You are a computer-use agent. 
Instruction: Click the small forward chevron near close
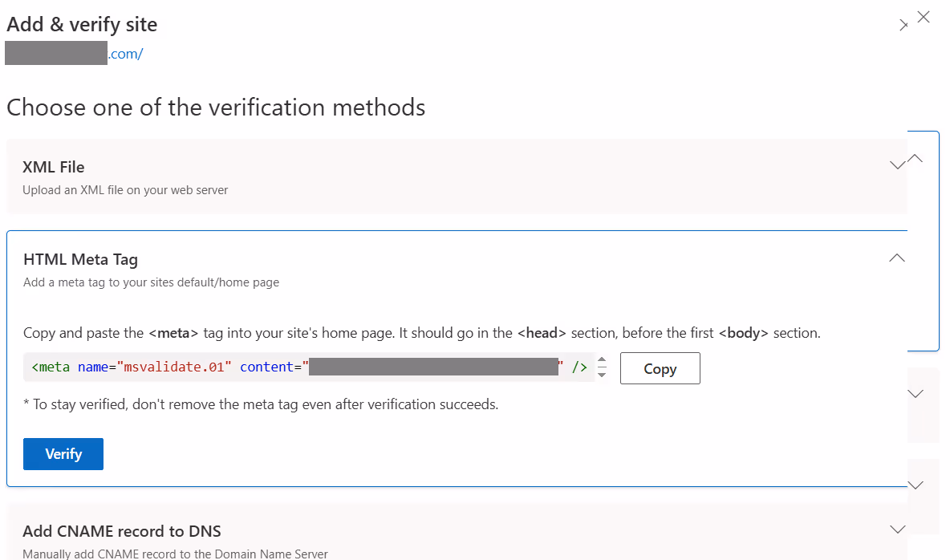pos(903,25)
